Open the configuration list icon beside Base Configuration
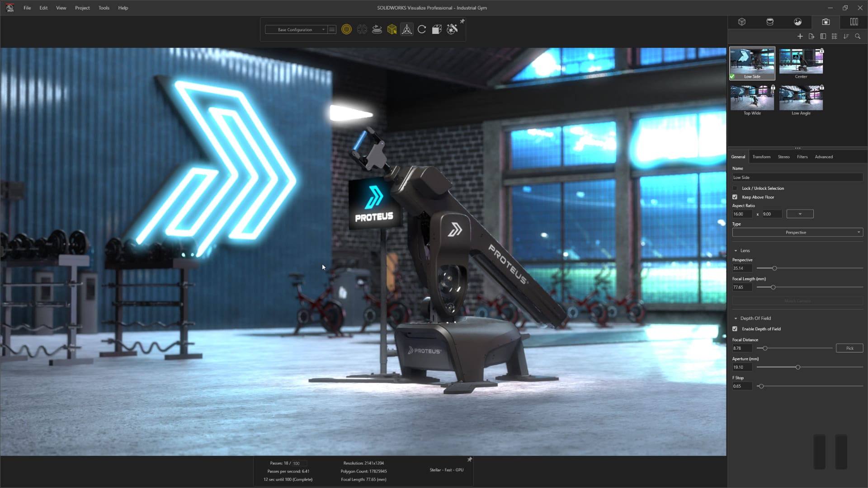Viewport: 868px width, 488px height. 332,29
